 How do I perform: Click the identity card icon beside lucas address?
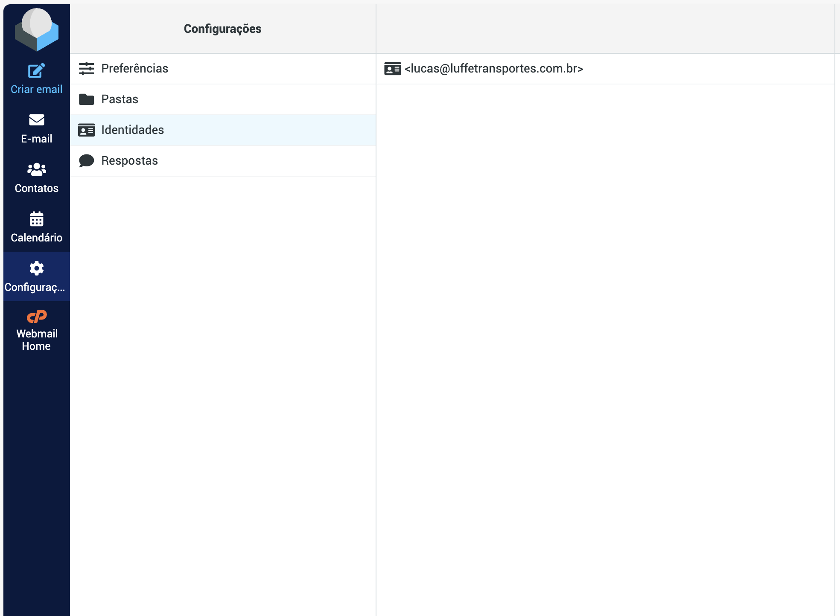pos(393,69)
